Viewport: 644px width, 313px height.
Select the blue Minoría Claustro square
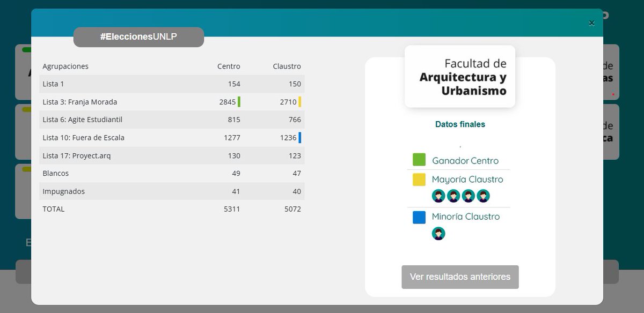tap(419, 217)
